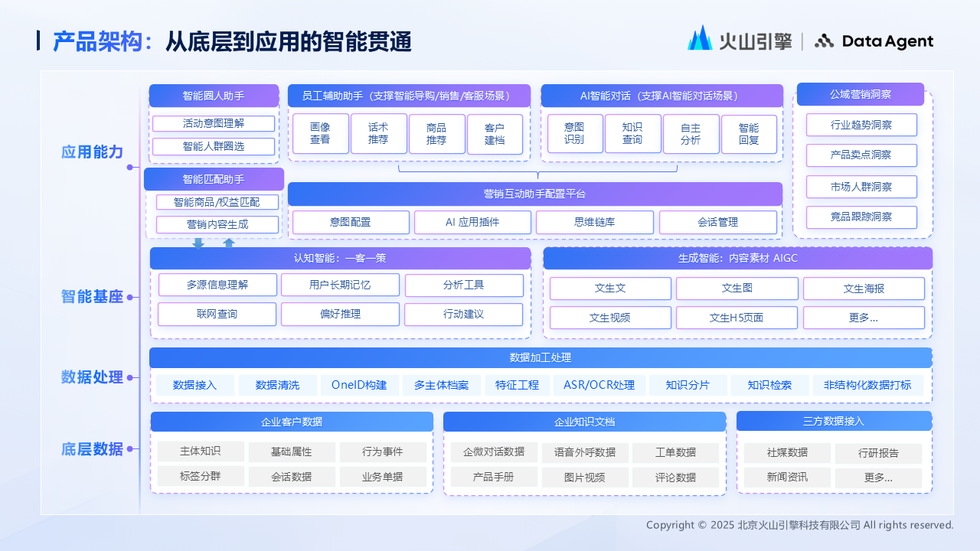The image size is (980, 551).
Task: Click the 产品卖点洞察 box
Action: (x=861, y=155)
